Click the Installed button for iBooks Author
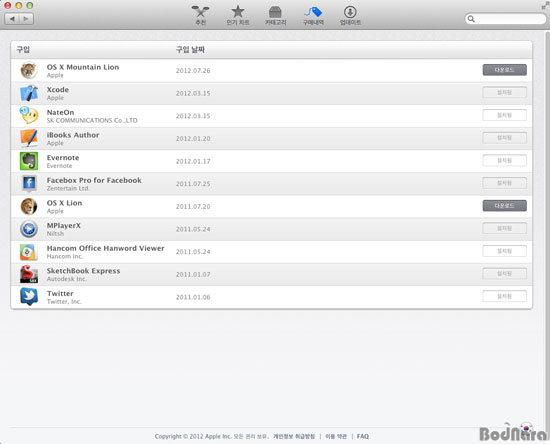This screenshot has width=550, height=444. pos(504,138)
